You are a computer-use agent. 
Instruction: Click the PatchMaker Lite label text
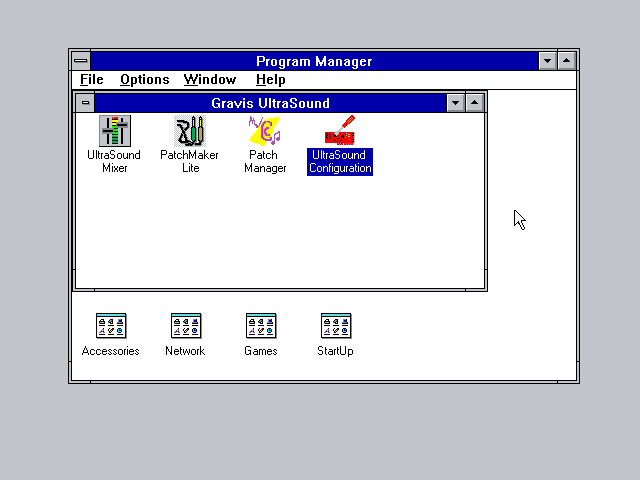pos(190,162)
